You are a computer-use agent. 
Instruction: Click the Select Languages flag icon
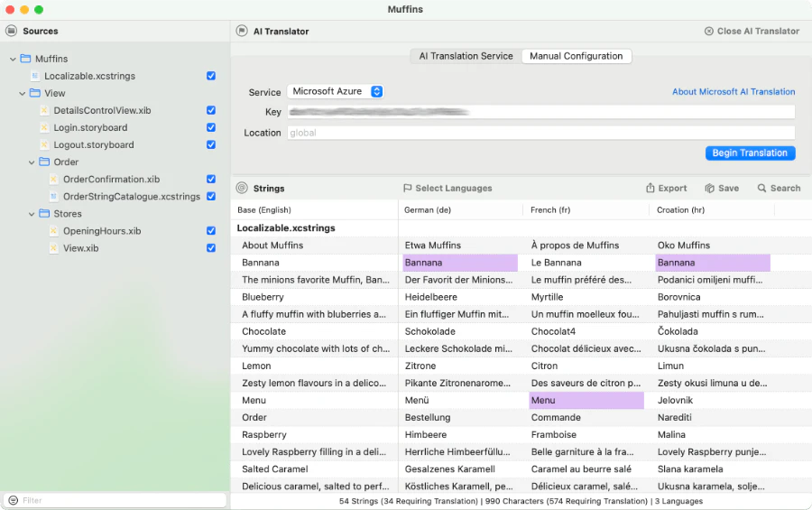[x=408, y=188]
